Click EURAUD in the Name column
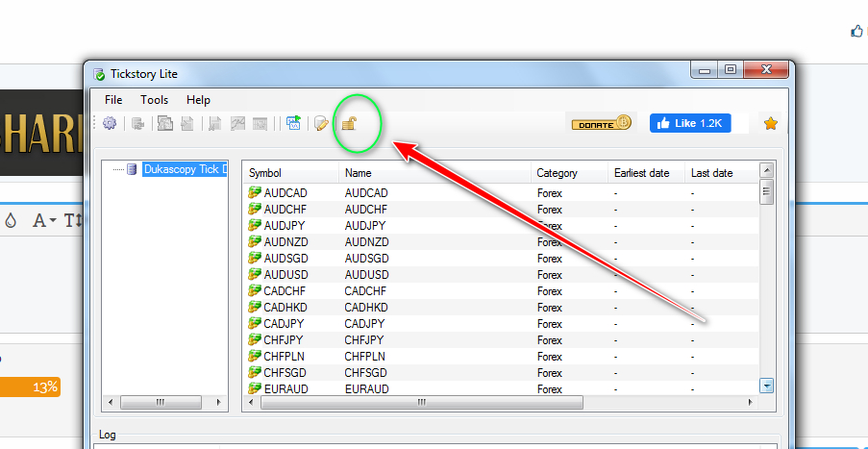Image resolution: width=868 pixels, height=449 pixels. coord(366,388)
